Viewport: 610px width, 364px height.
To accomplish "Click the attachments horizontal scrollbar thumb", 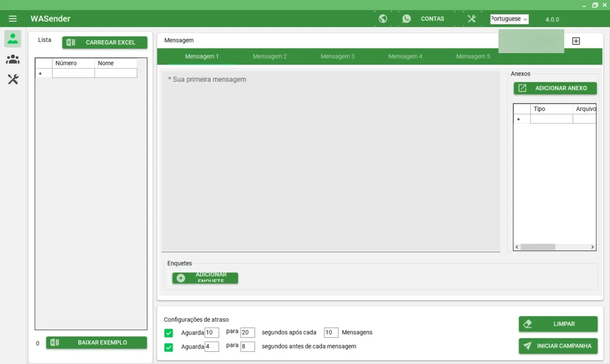I will pyautogui.click(x=538, y=247).
